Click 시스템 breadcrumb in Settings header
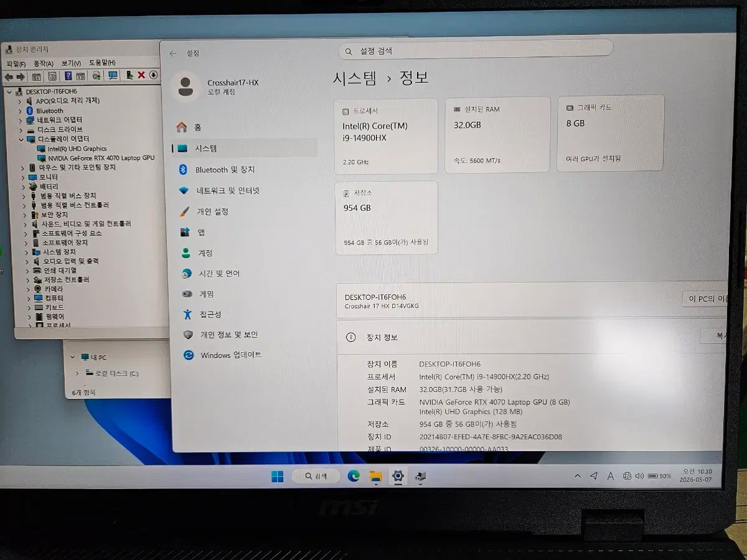Screen dimensions: 747x560 point(355,78)
